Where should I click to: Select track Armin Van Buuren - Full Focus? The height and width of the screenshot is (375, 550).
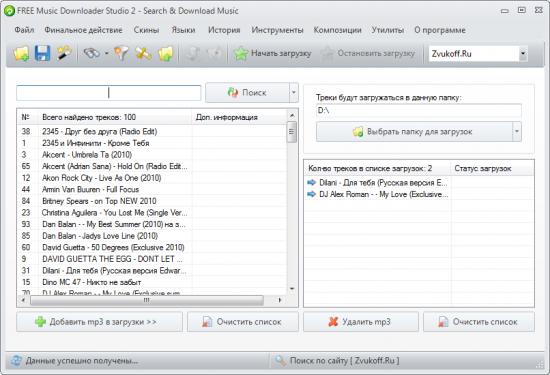click(x=152, y=189)
